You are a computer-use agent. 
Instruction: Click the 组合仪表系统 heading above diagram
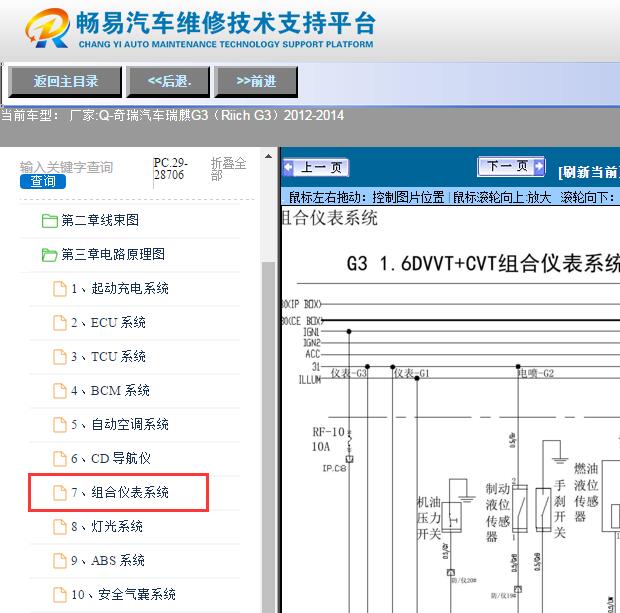pos(330,218)
